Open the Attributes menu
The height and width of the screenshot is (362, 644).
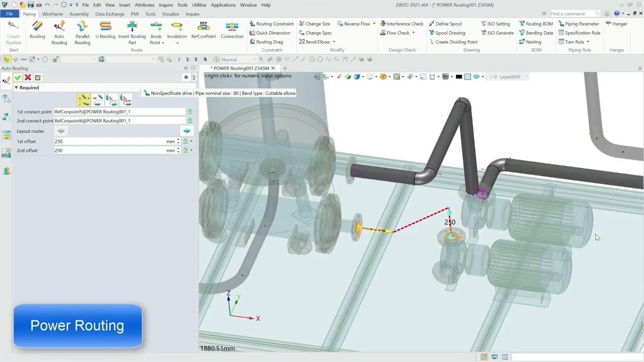click(144, 5)
